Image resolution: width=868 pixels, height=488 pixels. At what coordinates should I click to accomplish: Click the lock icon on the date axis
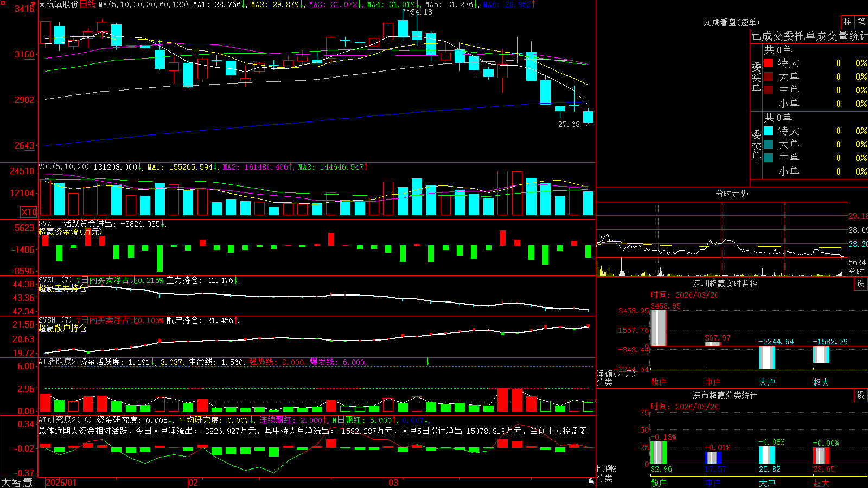tap(591, 481)
